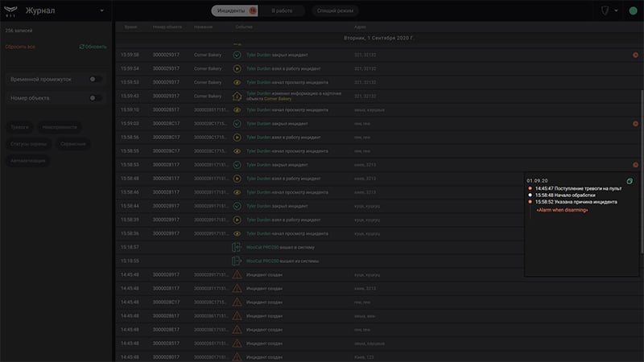The width and height of the screenshot is (644, 362).
Task: Click checkmark icon in the 15:59:03 row
Action: 237,124
